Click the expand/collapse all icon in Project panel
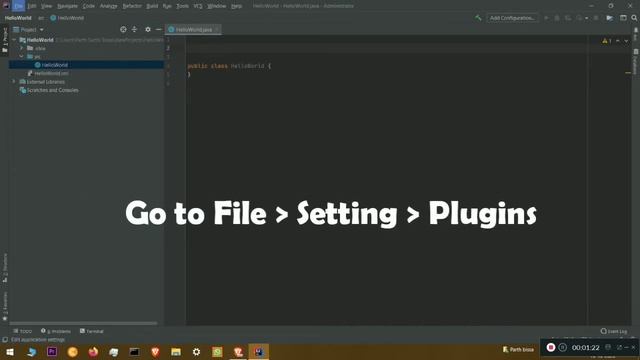This screenshot has width=640, height=360. pos(134,29)
